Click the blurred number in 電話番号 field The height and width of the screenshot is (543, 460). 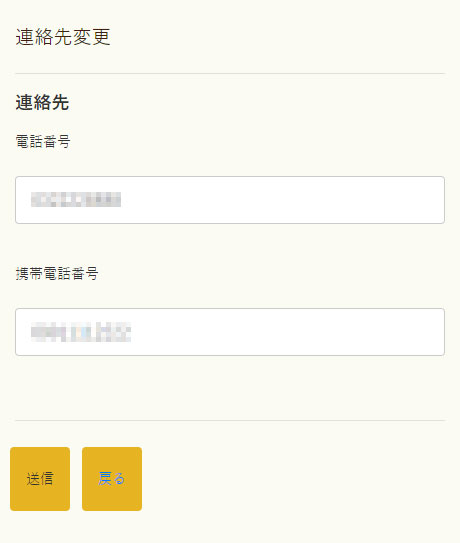76,199
